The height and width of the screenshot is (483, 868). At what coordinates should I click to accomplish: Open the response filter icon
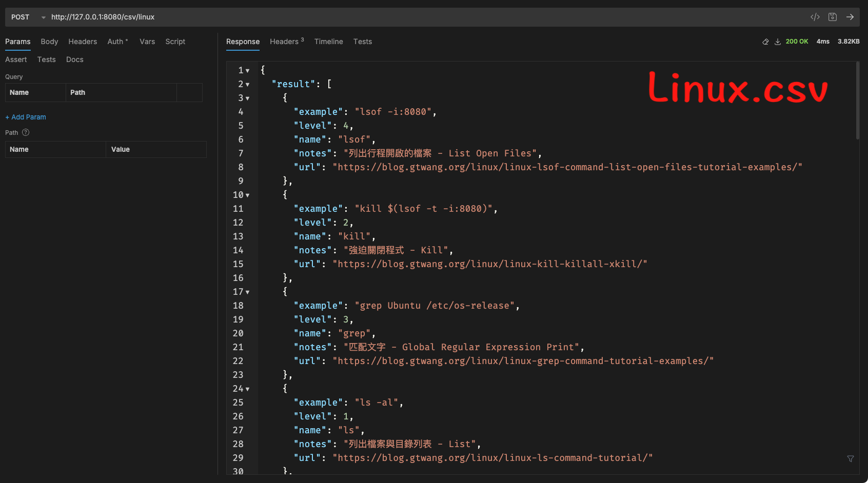[851, 458]
